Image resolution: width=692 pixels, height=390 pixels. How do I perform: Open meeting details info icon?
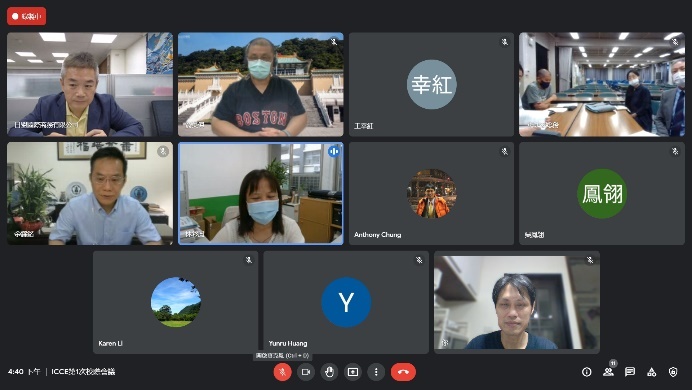(587, 372)
